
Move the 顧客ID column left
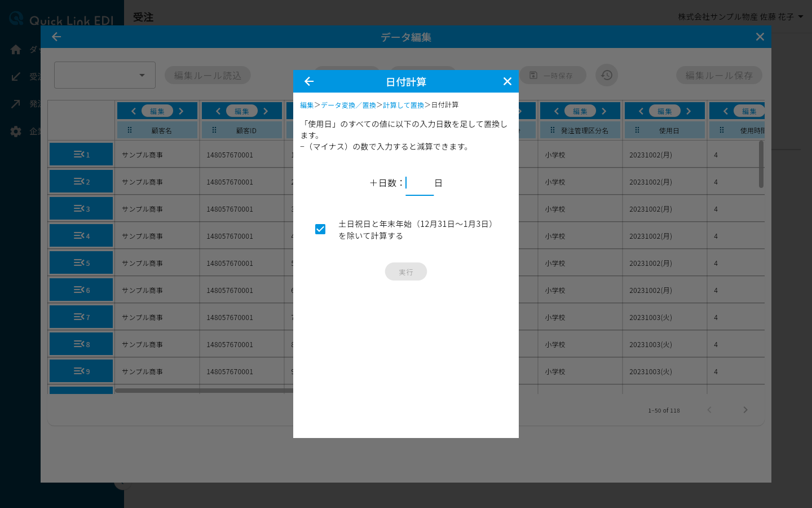pyautogui.click(x=218, y=111)
